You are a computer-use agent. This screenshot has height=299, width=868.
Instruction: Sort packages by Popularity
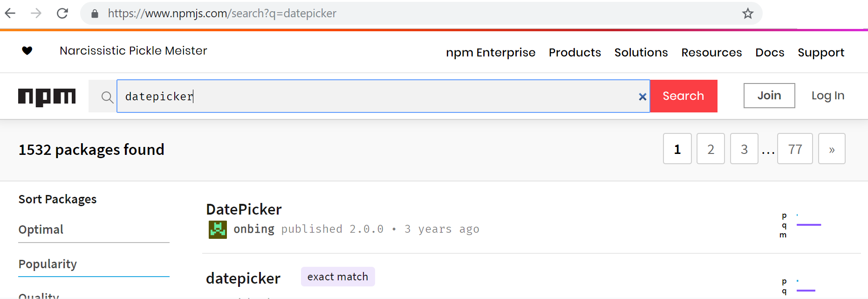pyautogui.click(x=48, y=264)
